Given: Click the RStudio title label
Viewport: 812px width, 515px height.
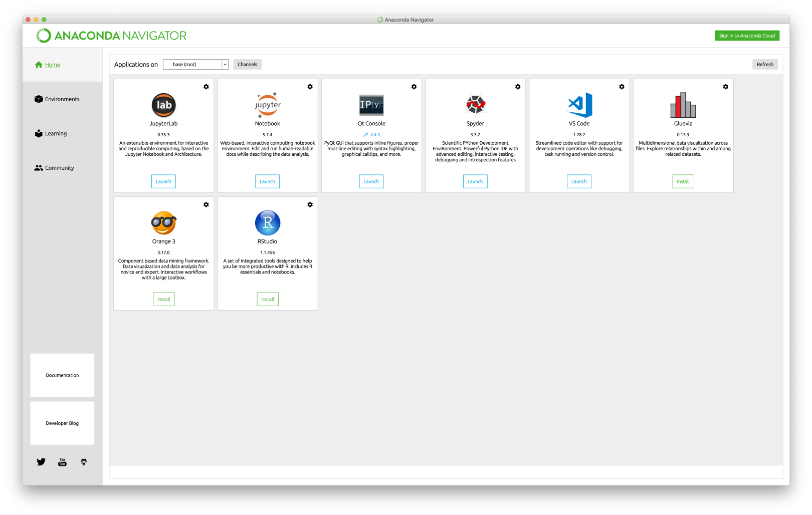Looking at the screenshot, I should tap(268, 241).
